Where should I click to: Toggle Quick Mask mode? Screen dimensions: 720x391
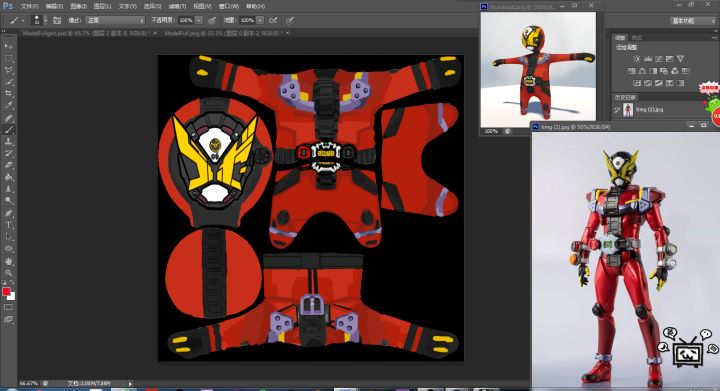click(8, 307)
